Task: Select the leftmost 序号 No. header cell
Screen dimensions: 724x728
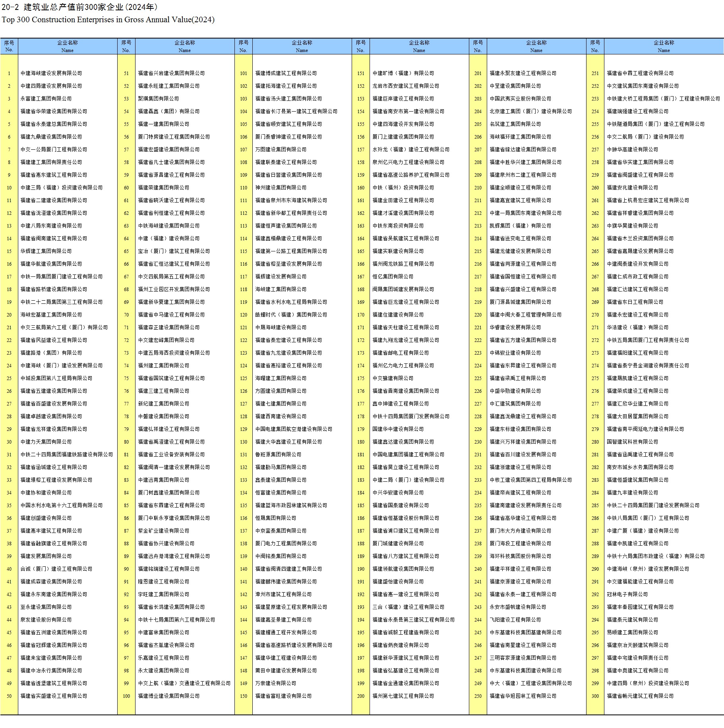Action: (x=9, y=46)
